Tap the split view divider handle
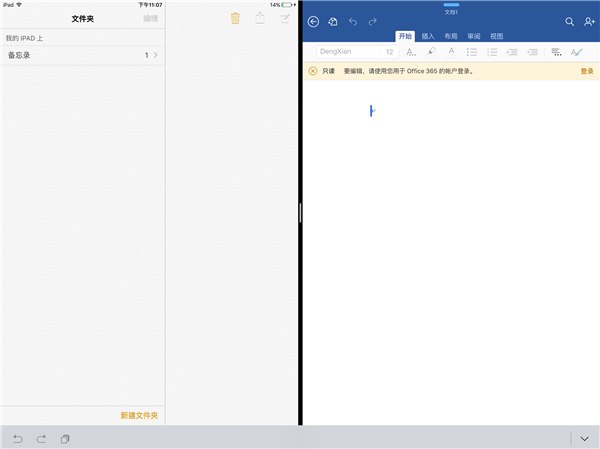Screen dimensions: 600x449 coord(300,213)
